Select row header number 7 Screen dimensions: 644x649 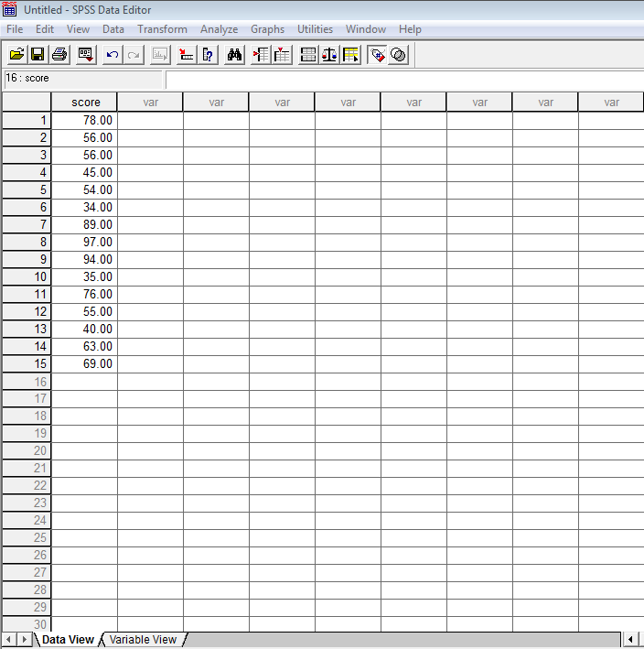pyautogui.click(x=27, y=225)
